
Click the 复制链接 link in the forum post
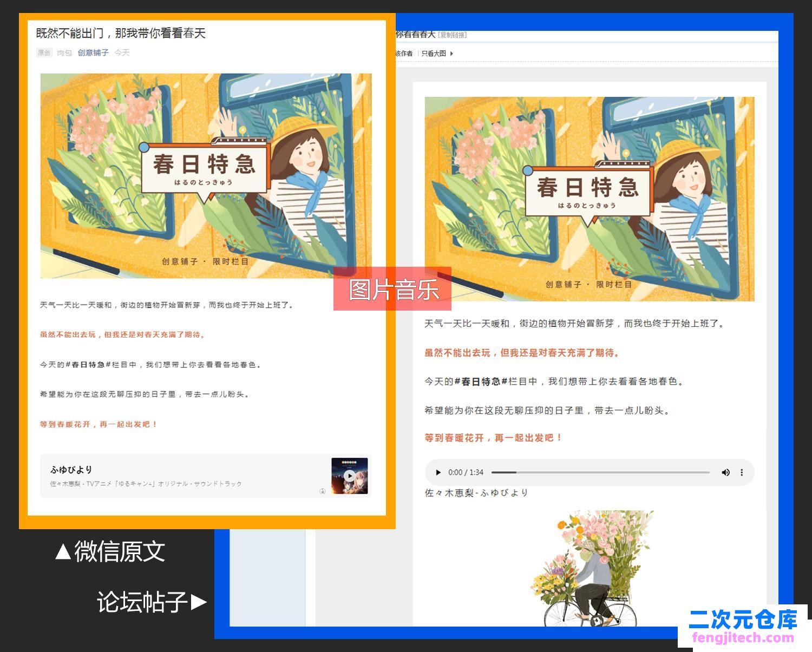click(x=452, y=35)
